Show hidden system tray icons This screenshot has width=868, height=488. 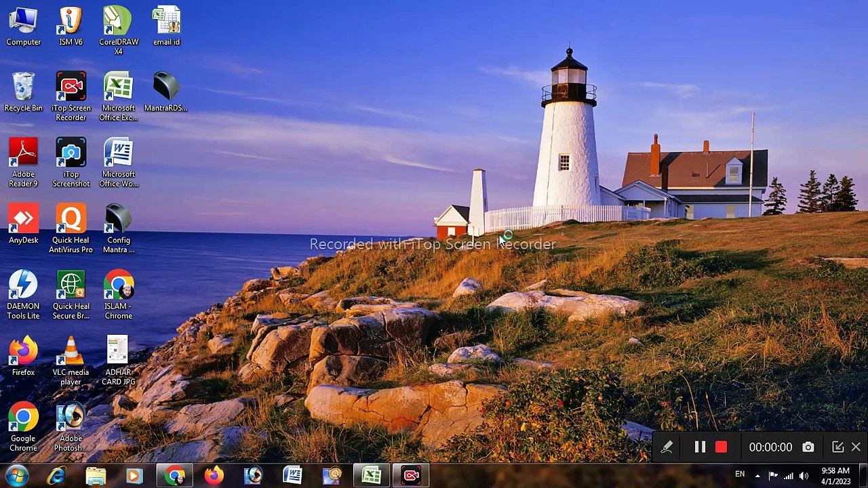757,476
